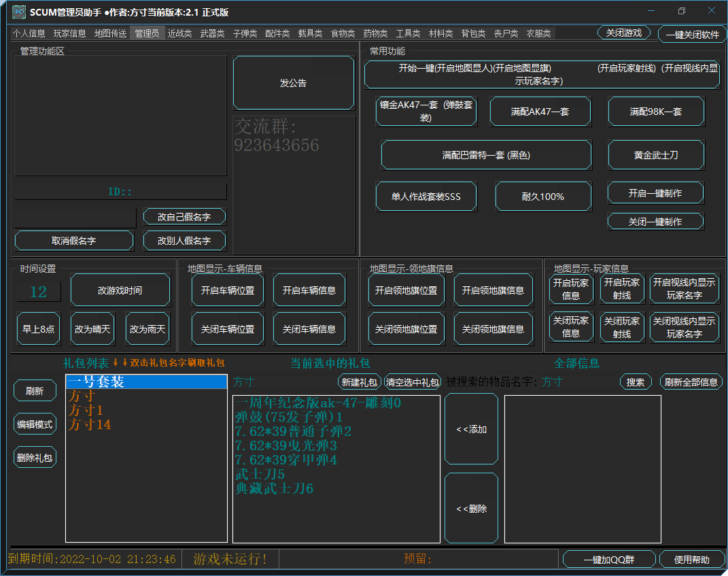This screenshot has width=728, height=576.
Task: Click 关闭视线内显示玩家名字 button
Action: click(684, 327)
